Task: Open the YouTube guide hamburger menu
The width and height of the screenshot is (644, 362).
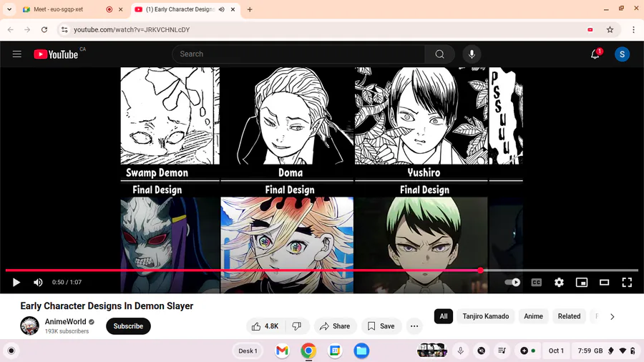Action: 17,54
